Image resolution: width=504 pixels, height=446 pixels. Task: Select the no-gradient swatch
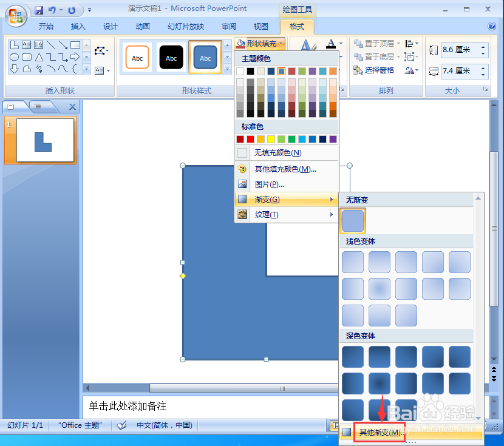point(353,221)
